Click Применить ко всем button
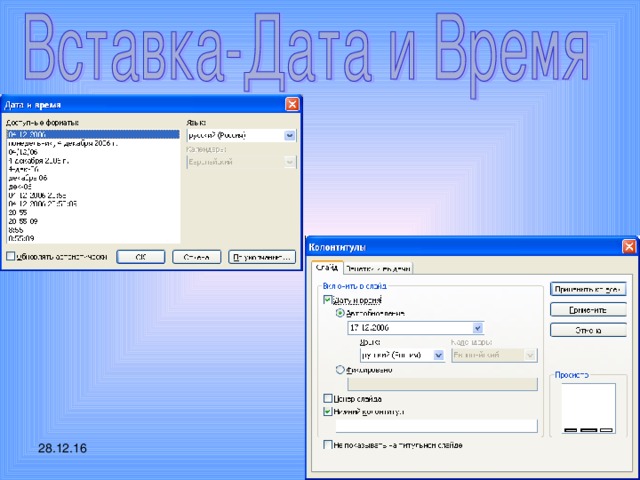The height and width of the screenshot is (480, 640). (588, 289)
